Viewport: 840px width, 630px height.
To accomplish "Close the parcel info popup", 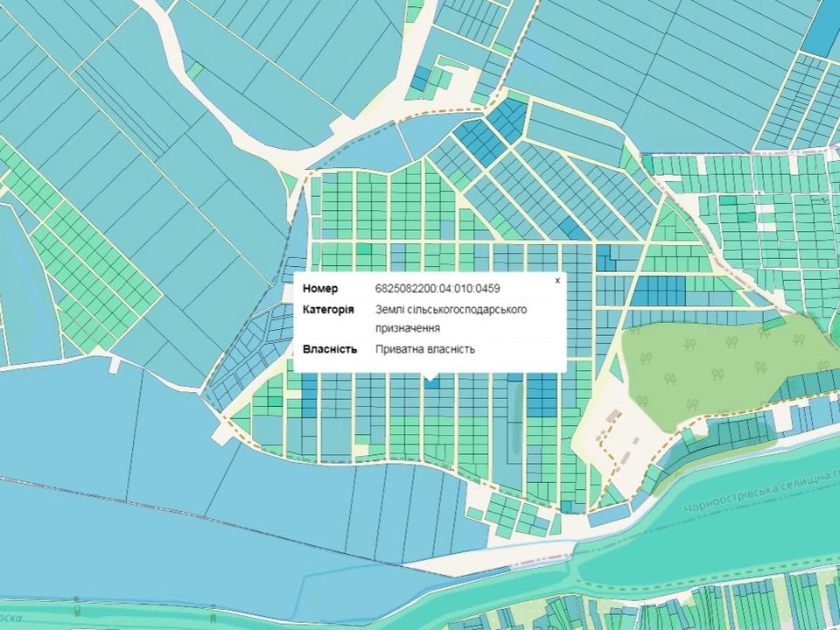I will point(557,281).
